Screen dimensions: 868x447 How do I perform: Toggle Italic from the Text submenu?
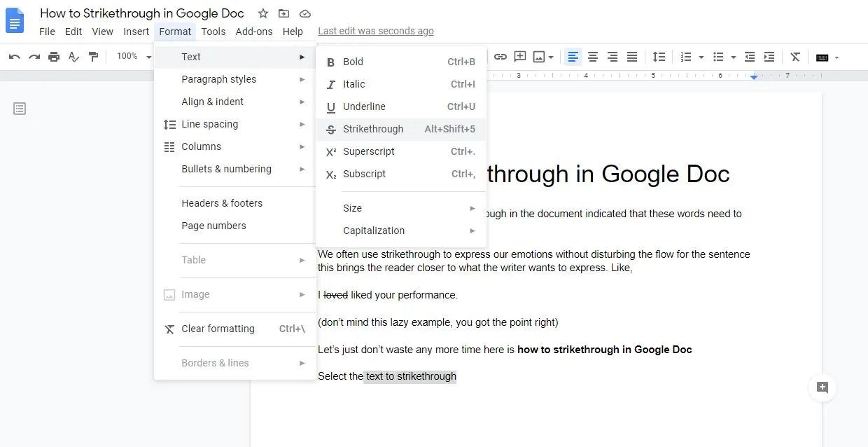pyautogui.click(x=401, y=84)
